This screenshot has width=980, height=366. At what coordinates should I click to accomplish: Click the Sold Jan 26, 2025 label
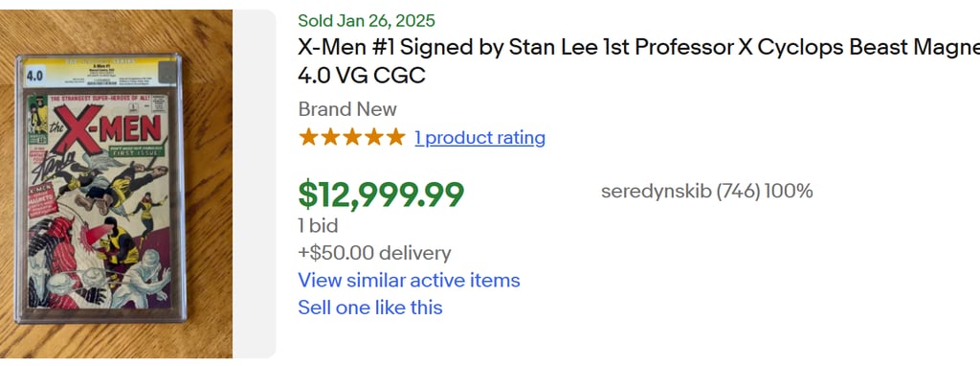367,21
